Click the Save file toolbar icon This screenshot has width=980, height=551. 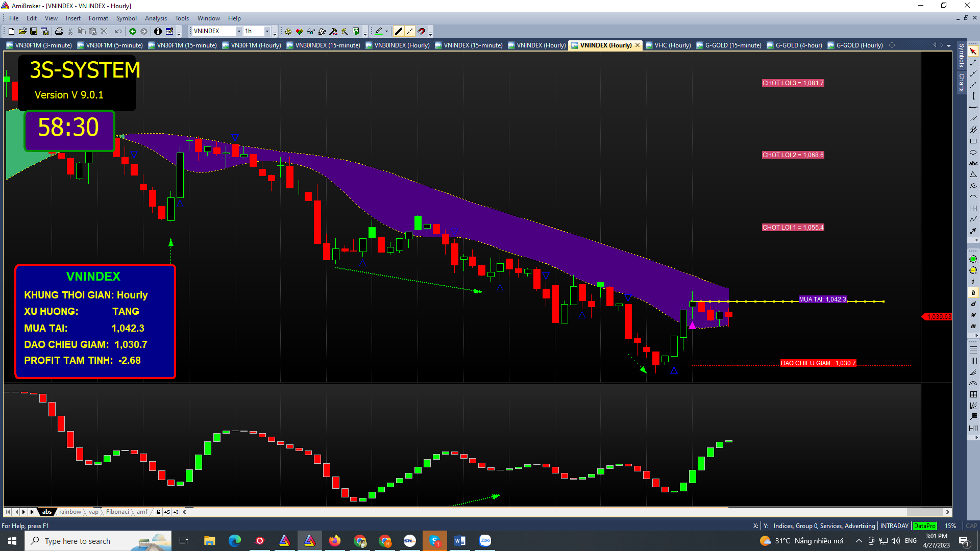tap(34, 32)
